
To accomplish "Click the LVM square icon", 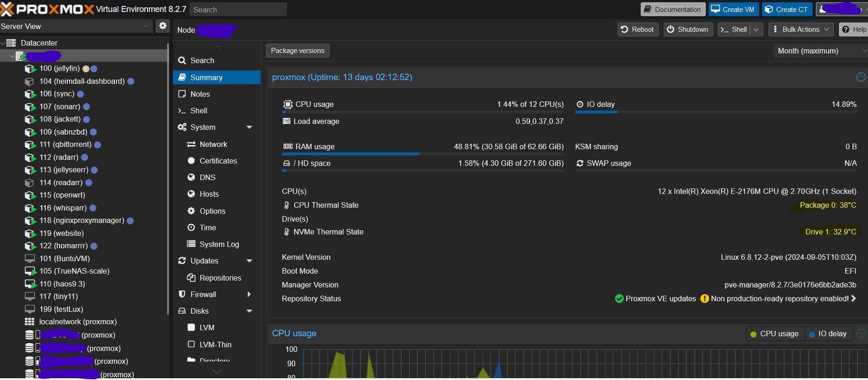I will (x=191, y=327).
